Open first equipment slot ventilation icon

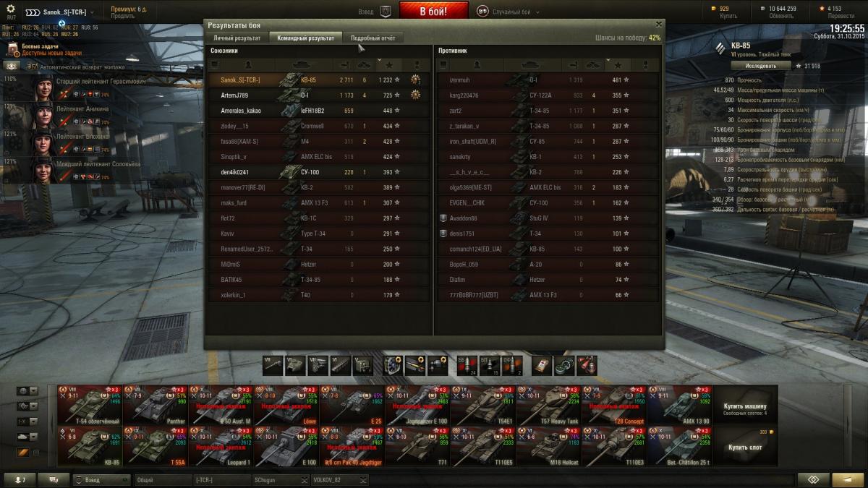393,365
